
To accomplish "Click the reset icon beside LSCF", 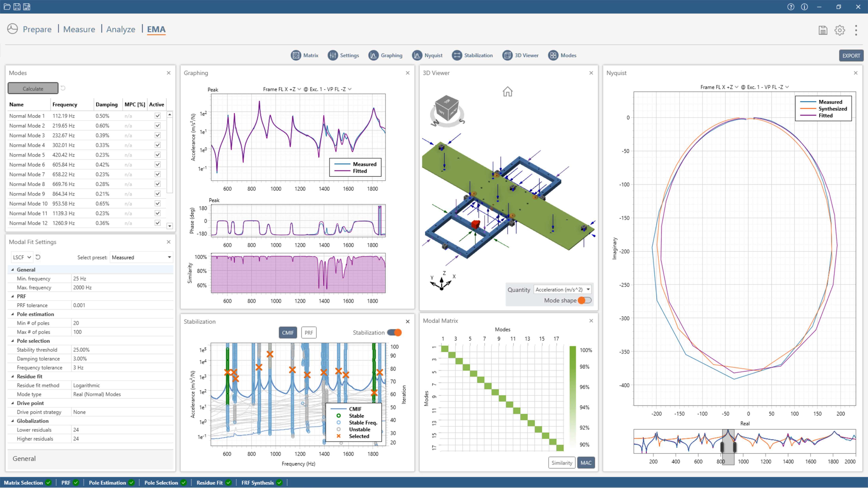I will (38, 257).
